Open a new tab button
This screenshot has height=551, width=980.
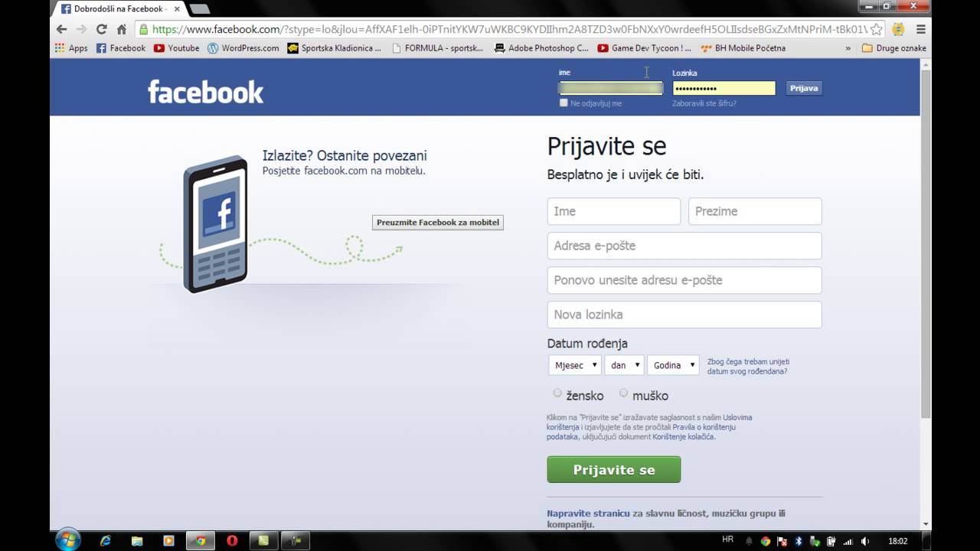point(199,9)
